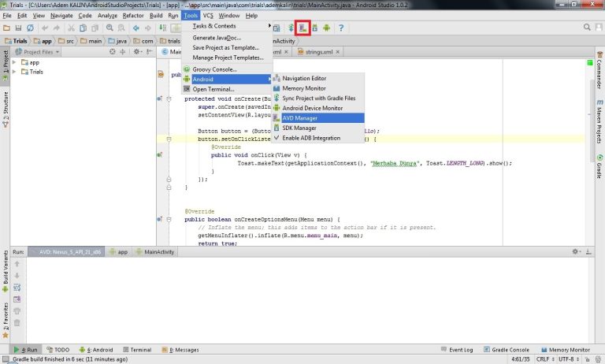
Task: Open the toolbar Help question mark icon
Action: [x=341, y=28]
